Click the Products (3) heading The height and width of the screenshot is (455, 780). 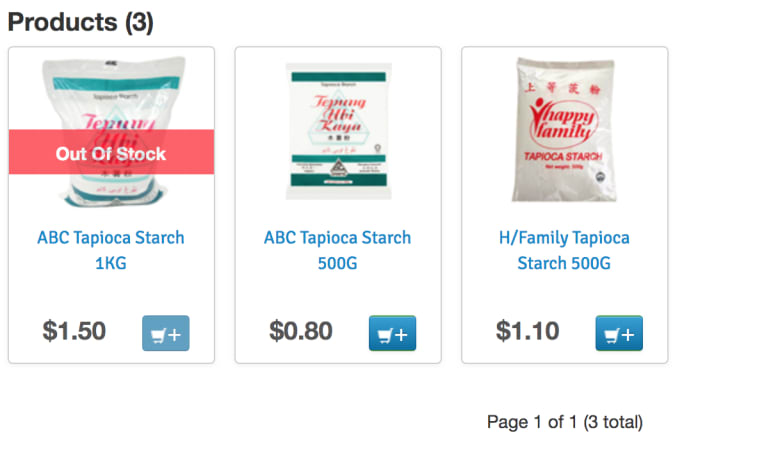click(81, 22)
